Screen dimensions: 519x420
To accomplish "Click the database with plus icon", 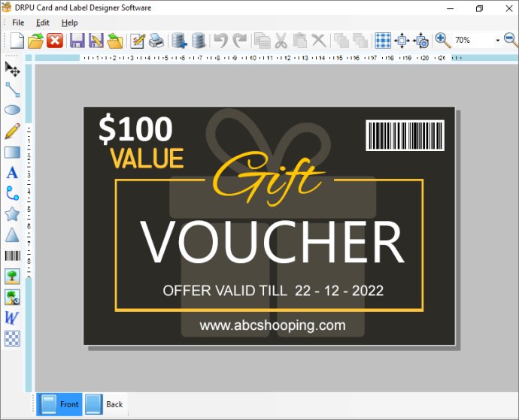I will (179, 41).
